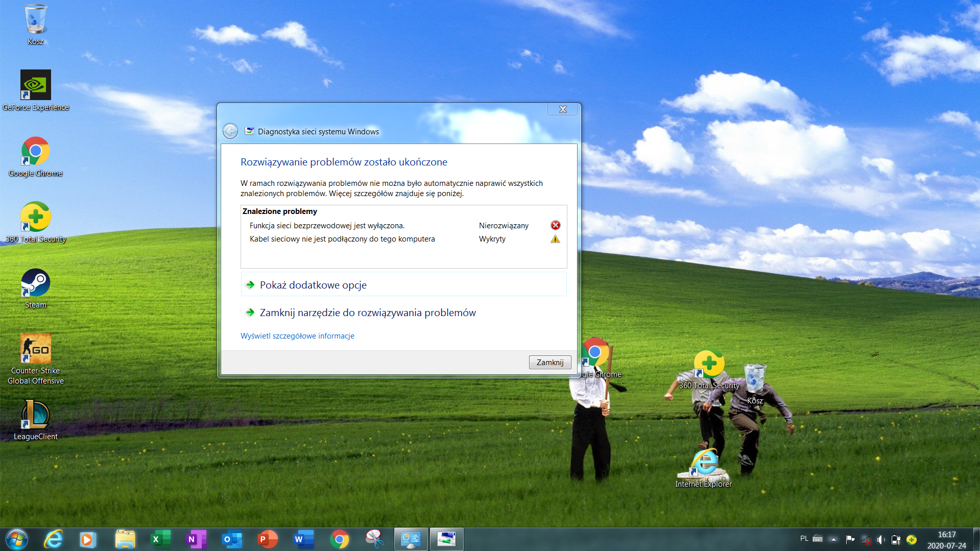The image size is (980, 551).
Task: Open Google Chrome from the taskbar
Action: pos(339,539)
